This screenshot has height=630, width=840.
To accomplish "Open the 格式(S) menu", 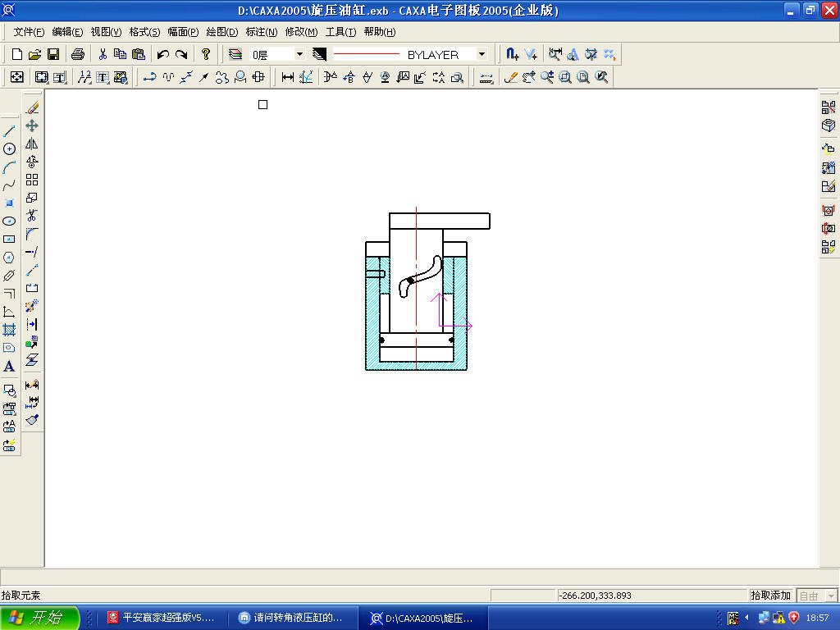I will click(x=144, y=32).
